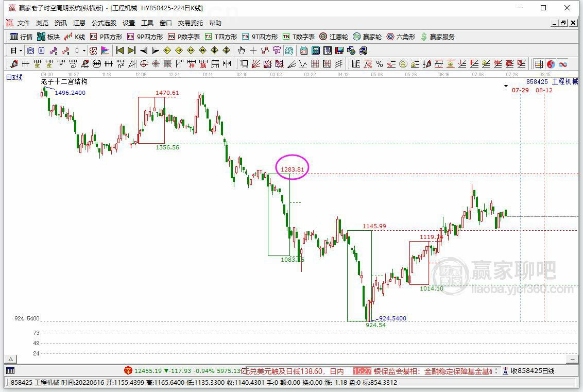Viewport: 583px width, 392px height.
Task: Click the red floppy disk save icon
Action: point(339,50)
